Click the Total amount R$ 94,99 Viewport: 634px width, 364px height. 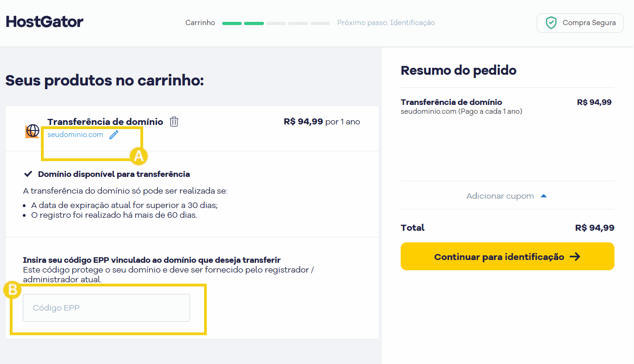pyautogui.click(x=594, y=228)
